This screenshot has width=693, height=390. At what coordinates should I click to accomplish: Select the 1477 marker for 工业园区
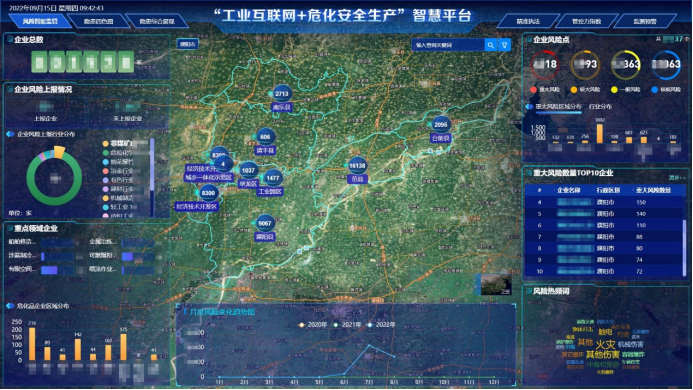[x=273, y=178]
